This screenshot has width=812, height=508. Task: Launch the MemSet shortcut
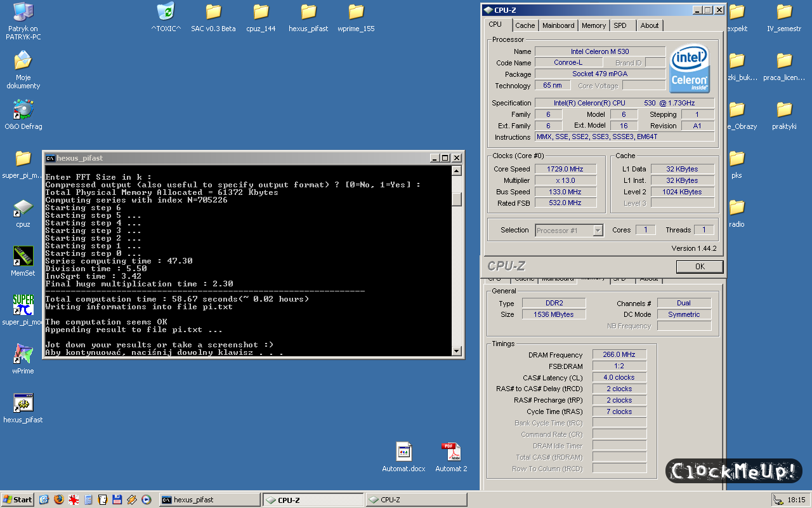click(x=23, y=262)
